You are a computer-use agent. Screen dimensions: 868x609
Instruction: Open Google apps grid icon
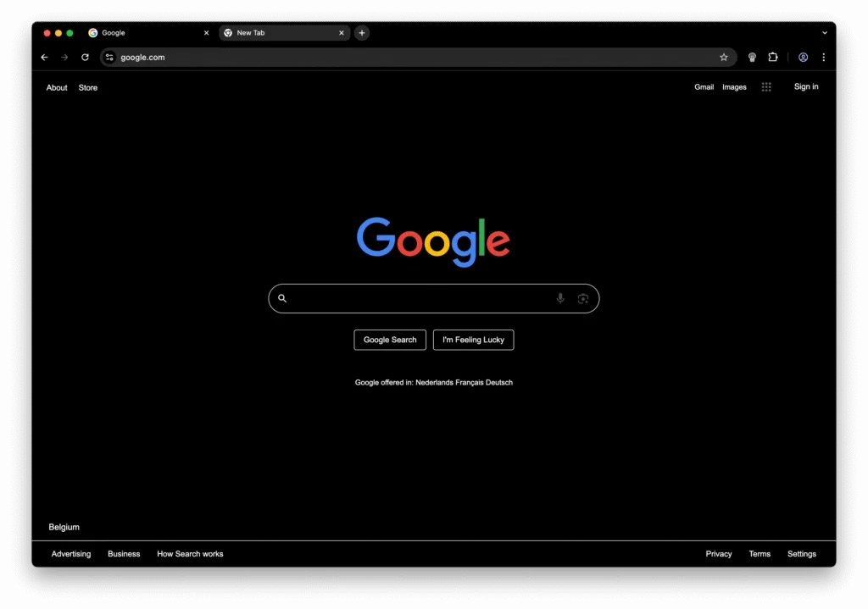pyautogui.click(x=766, y=87)
